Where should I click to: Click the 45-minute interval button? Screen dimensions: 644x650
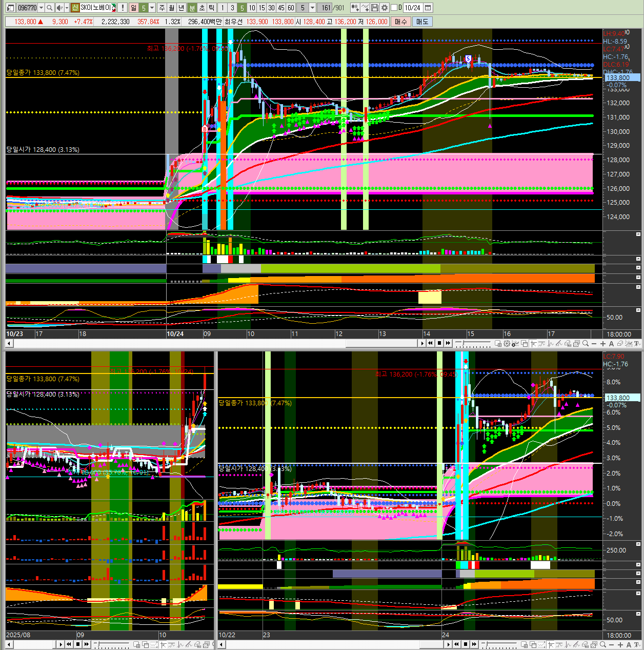[281, 8]
